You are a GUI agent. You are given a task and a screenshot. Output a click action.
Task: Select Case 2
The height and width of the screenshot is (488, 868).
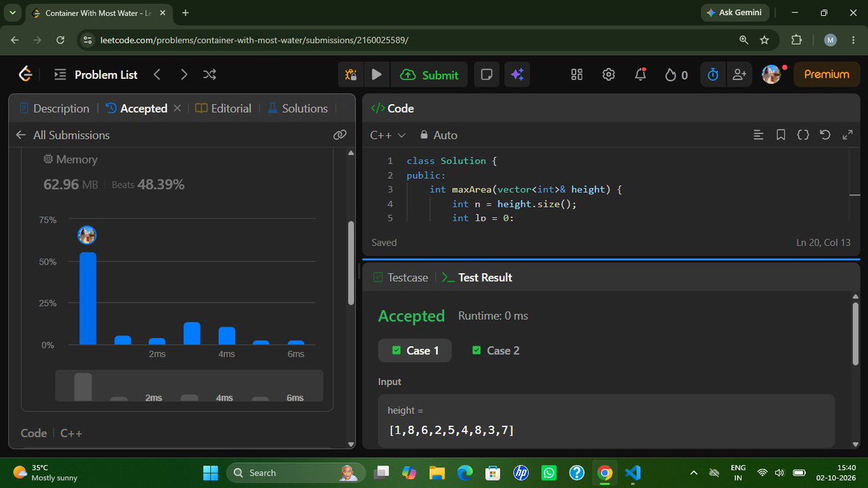pos(495,351)
